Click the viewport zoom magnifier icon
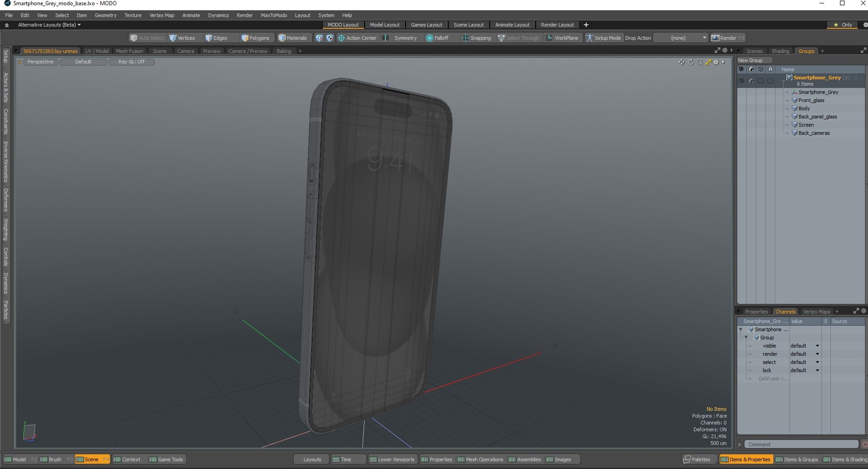This screenshot has height=469, width=868. (699, 62)
